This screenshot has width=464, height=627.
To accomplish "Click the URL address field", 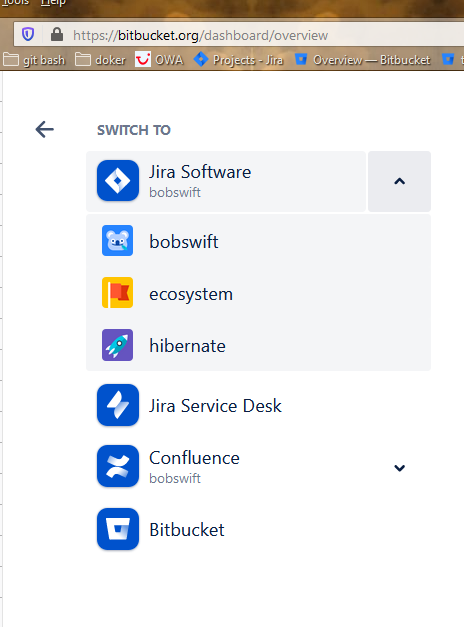I will [x=240, y=35].
